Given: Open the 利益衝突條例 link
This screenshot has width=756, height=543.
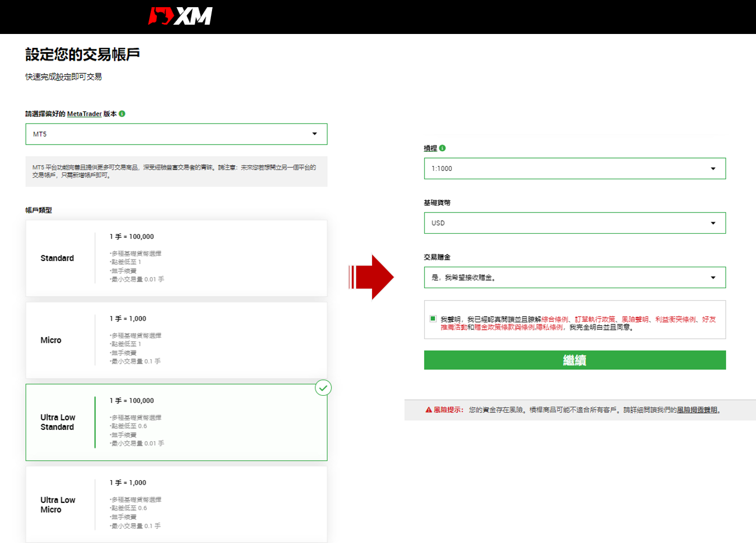Looking at the screenshot, I should pos(675,319).
